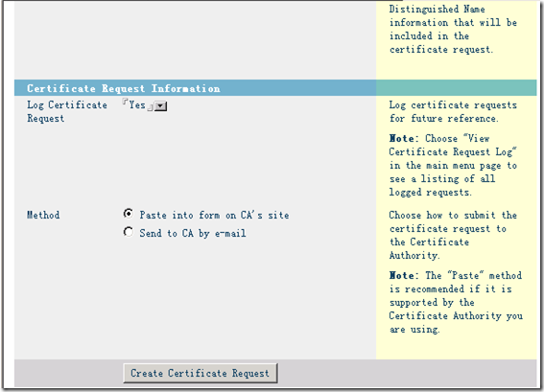
Task: Click the 'Certificate Request Information' section header
Action: point(124,88)
